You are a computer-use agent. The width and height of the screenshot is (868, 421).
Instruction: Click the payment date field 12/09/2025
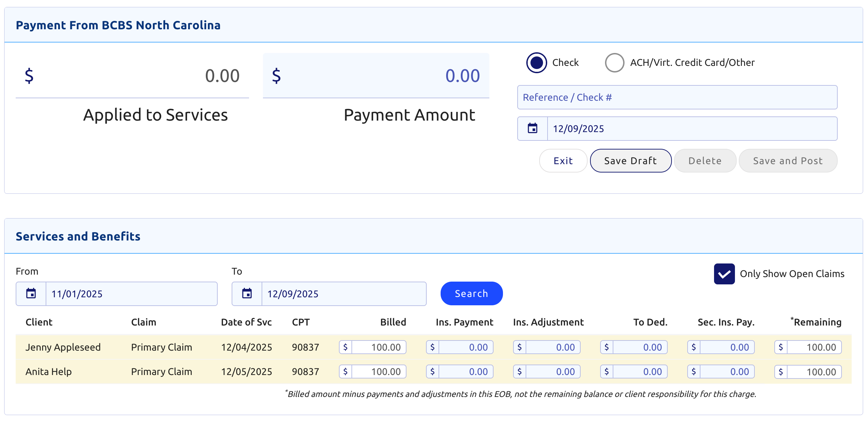tap(692, 129)
